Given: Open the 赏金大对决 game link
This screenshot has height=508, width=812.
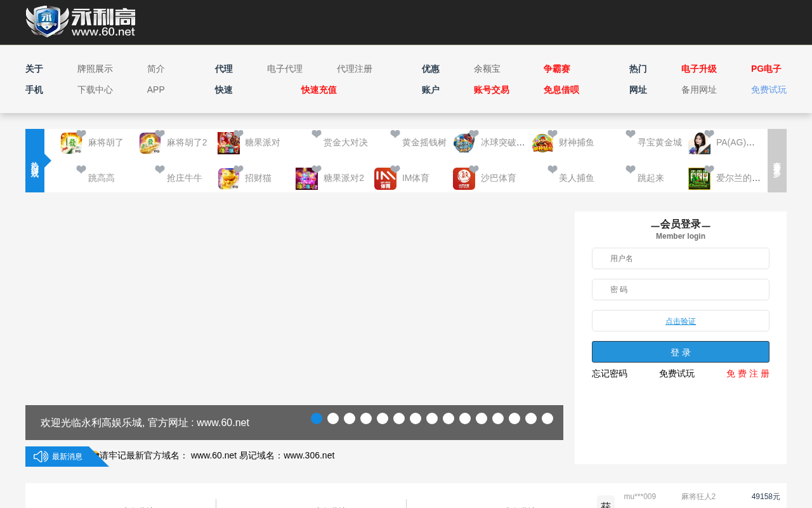Looking at the screenshot, I should [x=346, y=143].
